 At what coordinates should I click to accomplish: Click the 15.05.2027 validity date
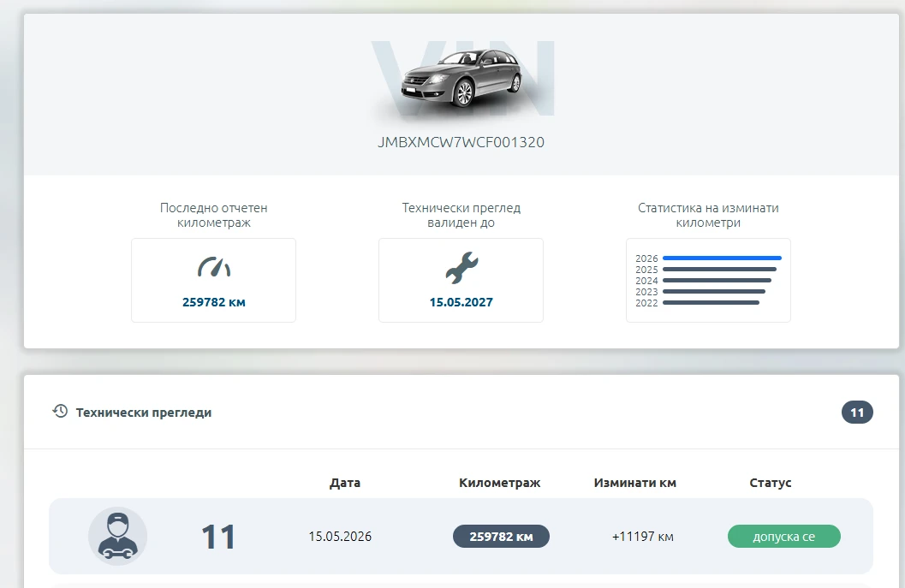[461, 302]
